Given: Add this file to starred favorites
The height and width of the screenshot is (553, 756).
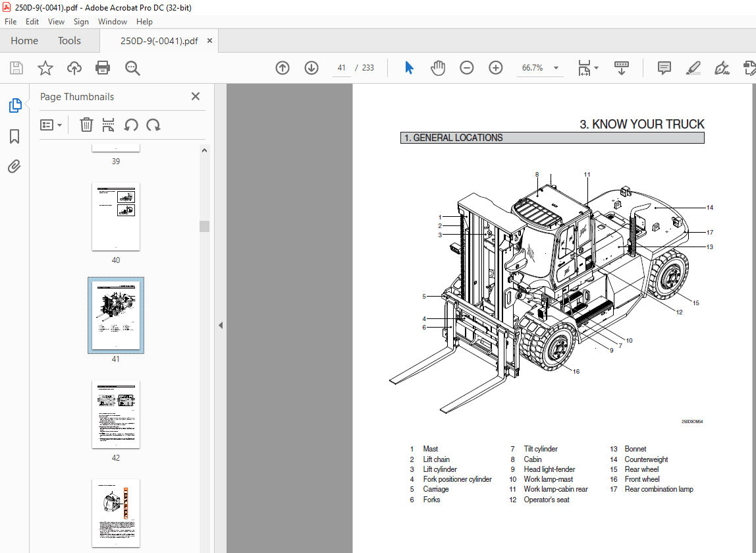Looking at the screenshot, I should coord(45,68).
